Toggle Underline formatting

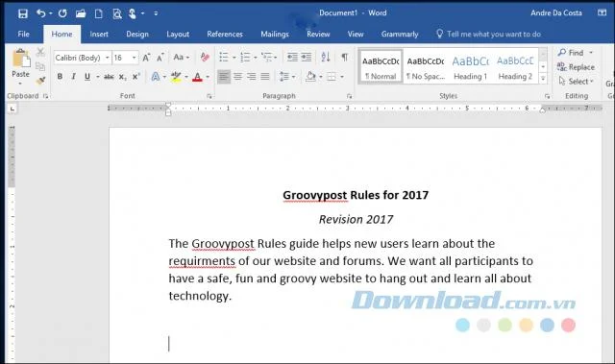pos(87,77)
